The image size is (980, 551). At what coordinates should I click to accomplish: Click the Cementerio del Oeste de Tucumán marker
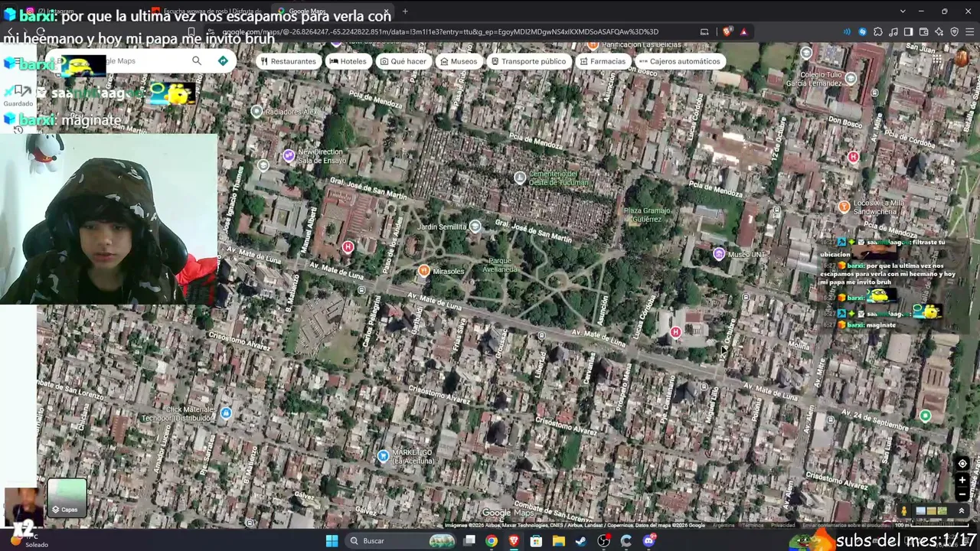(520, 178)
